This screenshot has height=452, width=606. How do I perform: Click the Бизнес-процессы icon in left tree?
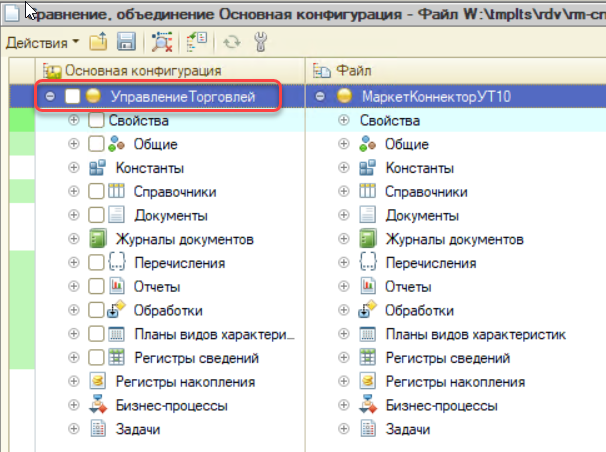(97, 405)
